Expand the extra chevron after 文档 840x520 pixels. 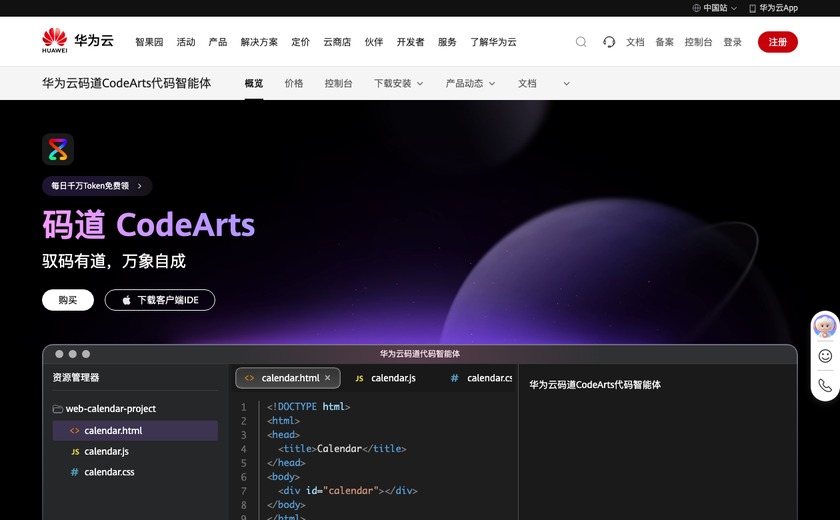566,84
